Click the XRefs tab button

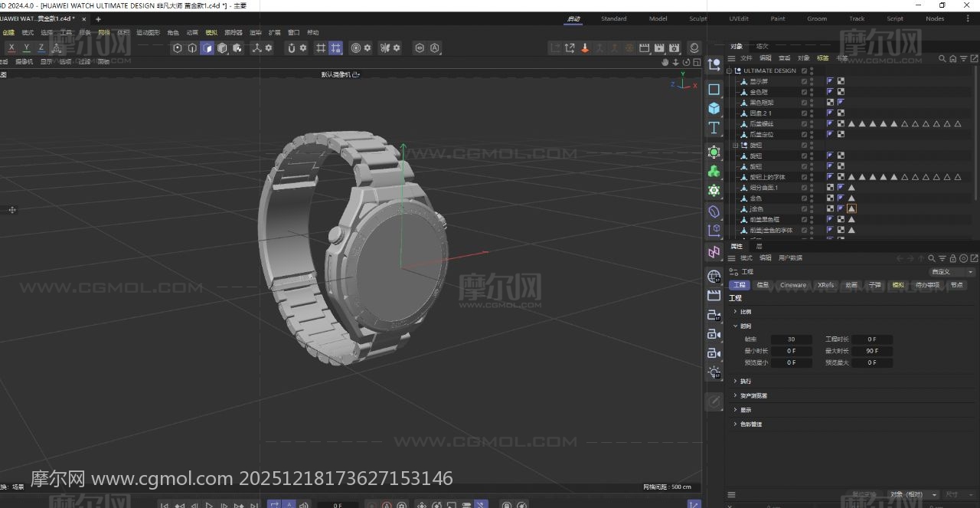[825, 285]
